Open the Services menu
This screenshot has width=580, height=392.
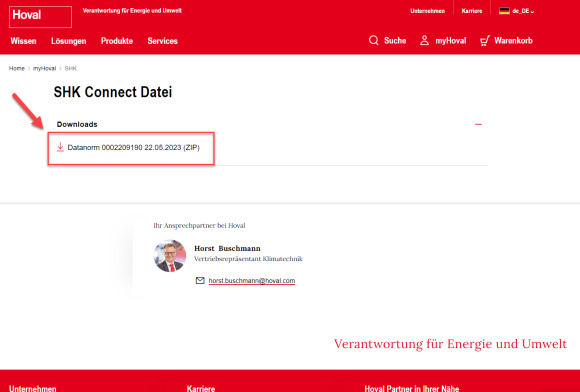(x=162, y=41)
